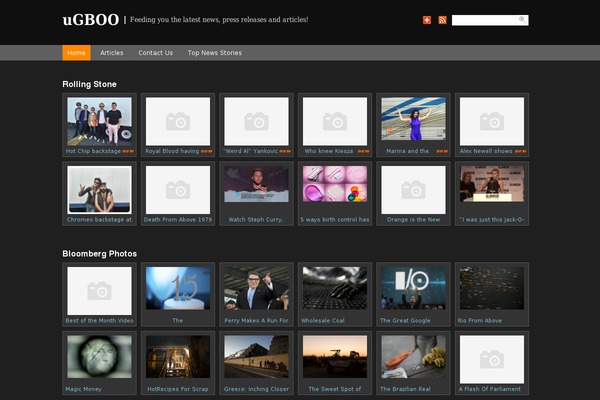Screen dimensions: 600x400
Task: Click the Orange is the New caption
Action: 413,220
